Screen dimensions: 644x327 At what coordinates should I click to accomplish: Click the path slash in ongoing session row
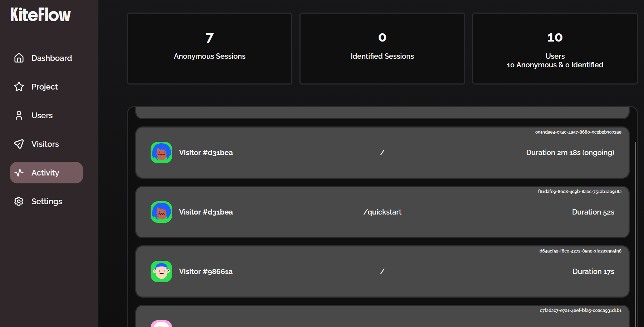pos(382,153)
